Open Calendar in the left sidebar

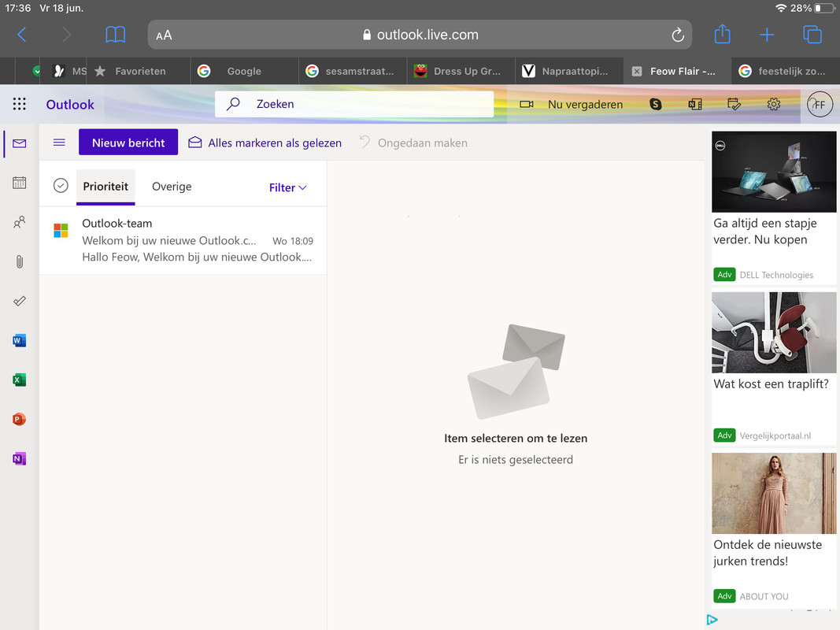19,183
